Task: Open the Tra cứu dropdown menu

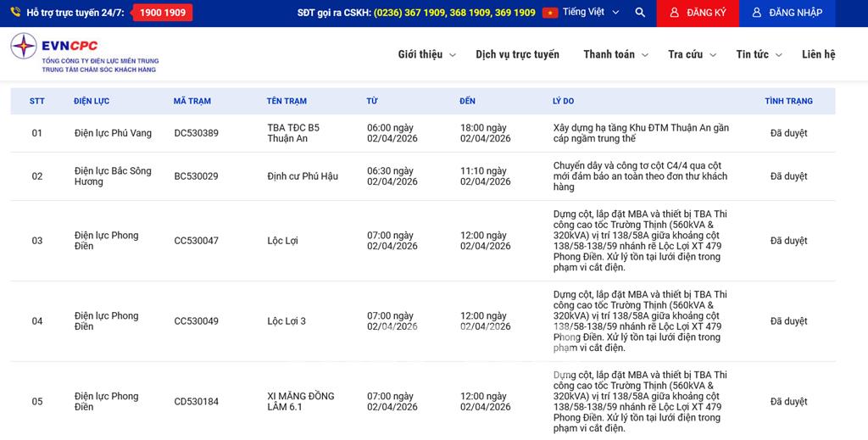Action: pyautogui.click(x=692, y=54)
